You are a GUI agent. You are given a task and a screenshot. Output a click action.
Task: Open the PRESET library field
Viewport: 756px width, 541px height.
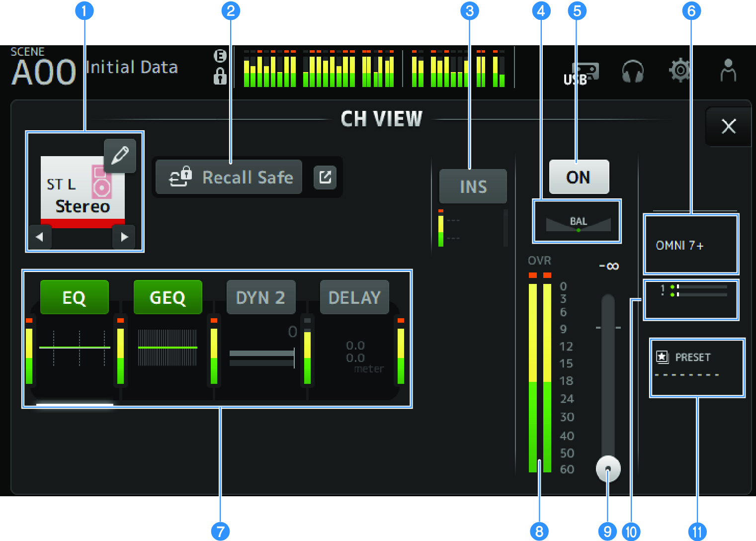click(697, 367)
